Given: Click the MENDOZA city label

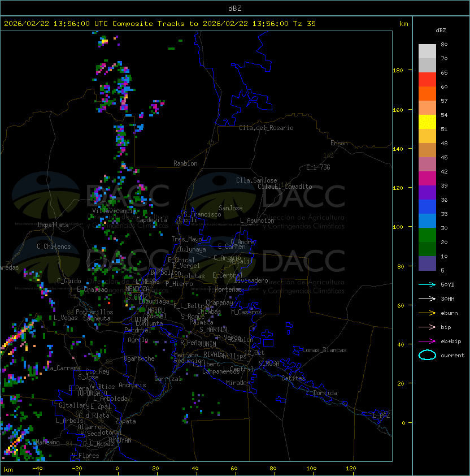Looking at the screenshot, I should click(137, 288).
